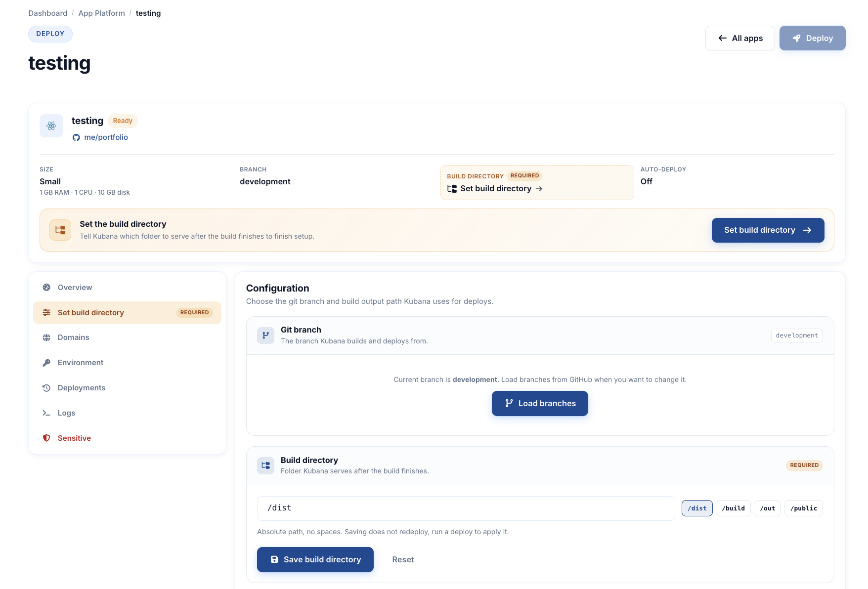Select the /public preset chip
868x589 pixels.
tap(804, 508)
